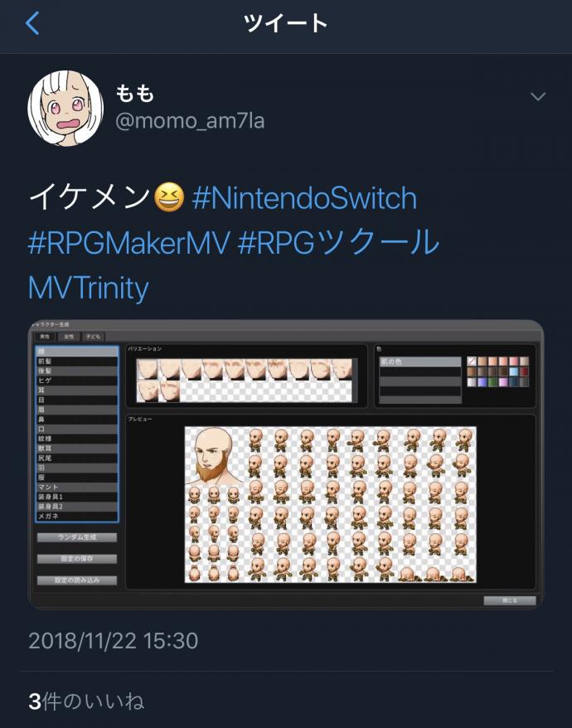Screen dimensions: 572x728
Task: Click the ランダム生成 button
Action: click(x=77, y=537)
